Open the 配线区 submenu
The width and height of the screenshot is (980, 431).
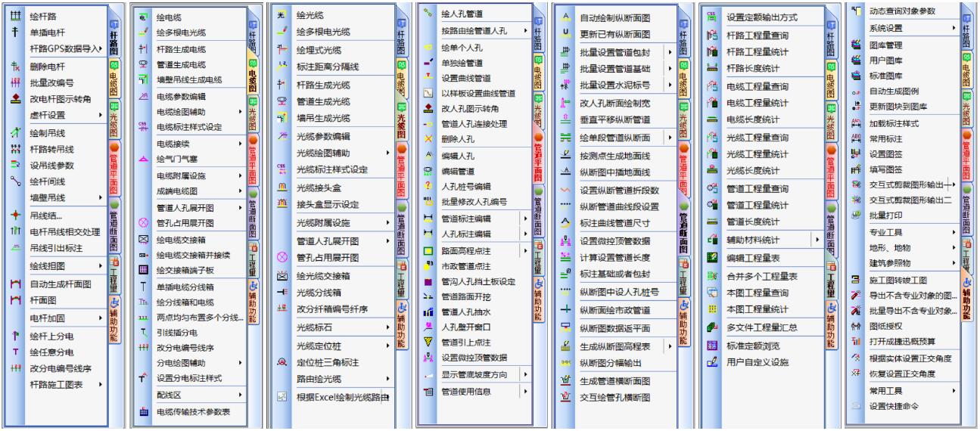pyautogui.click(x=241, y=395)
